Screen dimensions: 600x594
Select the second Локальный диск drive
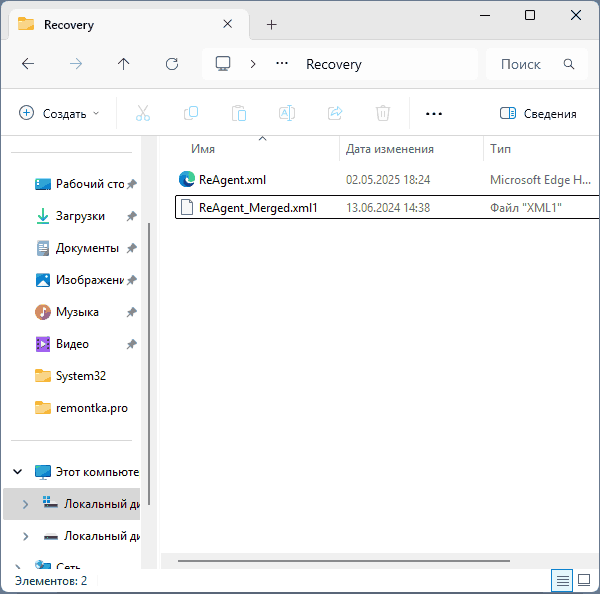pos(91,536)
